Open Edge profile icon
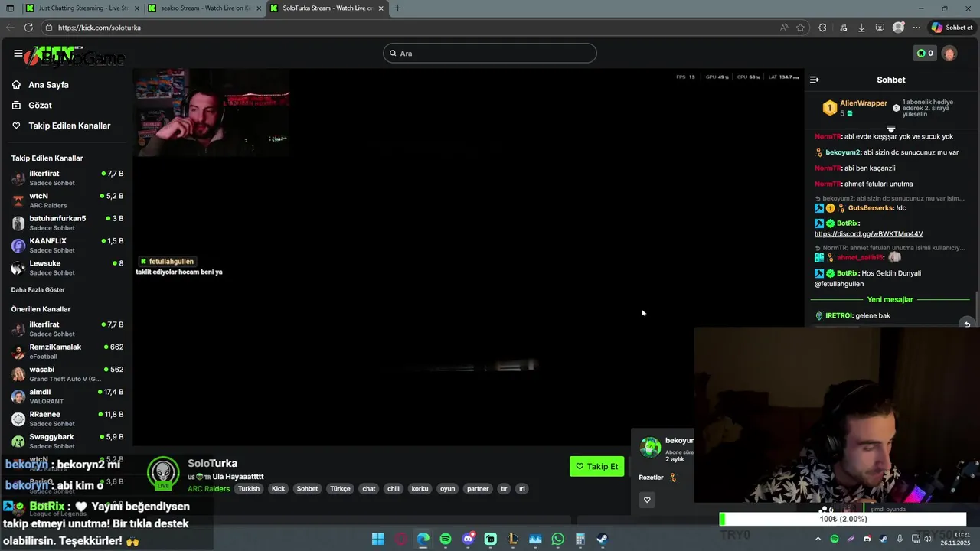The height and width of the screenshot is (551, 980). point(899,28)
